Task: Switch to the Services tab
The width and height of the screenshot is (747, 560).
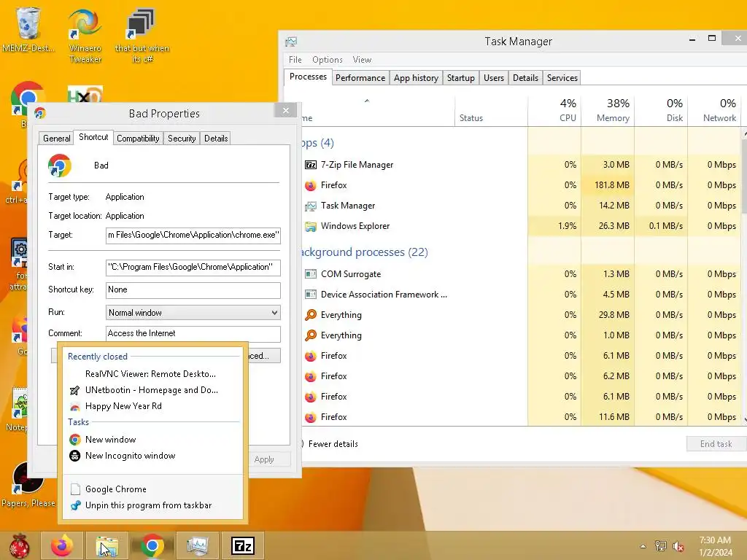Action: (562, 78)
